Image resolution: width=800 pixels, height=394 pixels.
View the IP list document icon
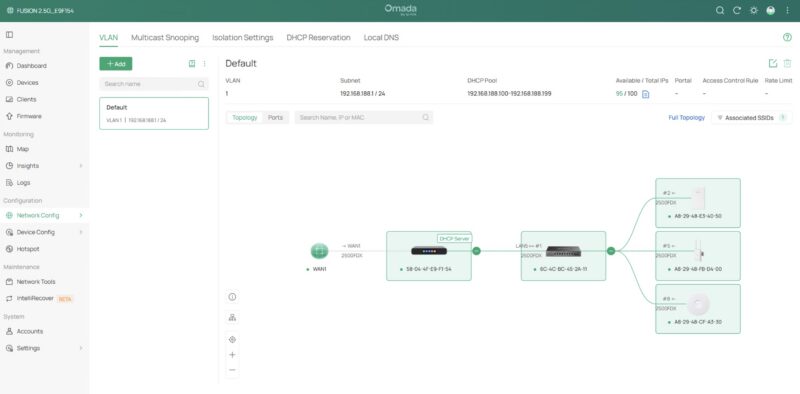[645, 94]
